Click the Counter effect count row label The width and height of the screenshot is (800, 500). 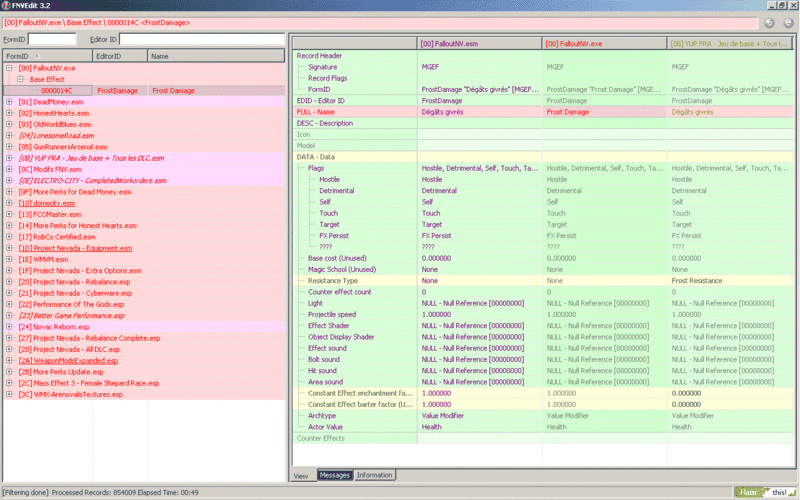coord(339,292)
